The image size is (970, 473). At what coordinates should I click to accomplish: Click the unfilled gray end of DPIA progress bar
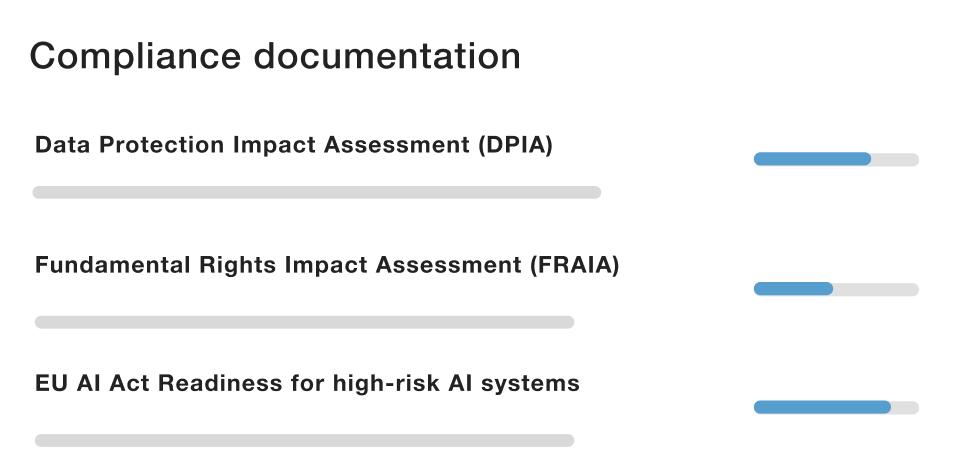(x=895, y=160)
